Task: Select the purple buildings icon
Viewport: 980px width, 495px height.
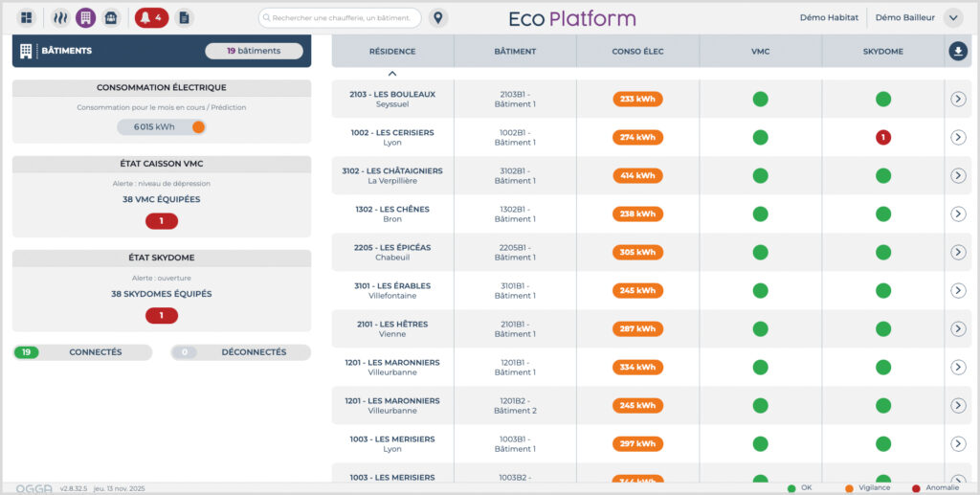Action: 86,18
